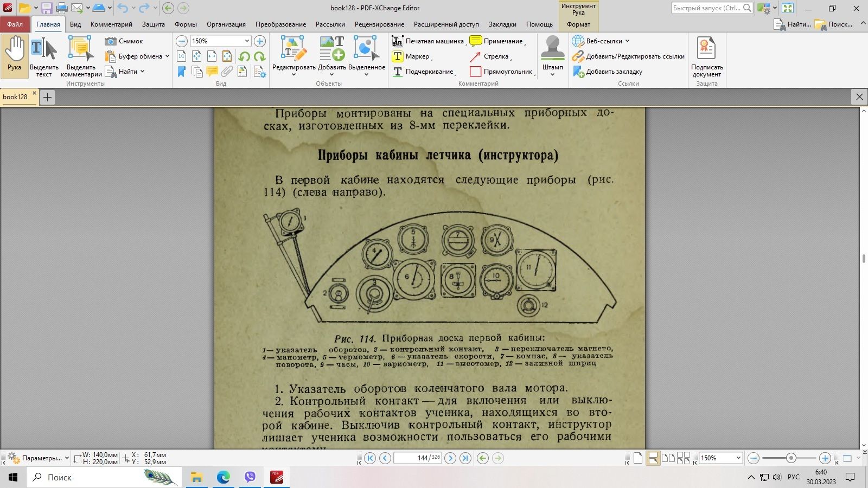Expand the Selection (Выделенное) dropdown

click(x=366, y=75)
